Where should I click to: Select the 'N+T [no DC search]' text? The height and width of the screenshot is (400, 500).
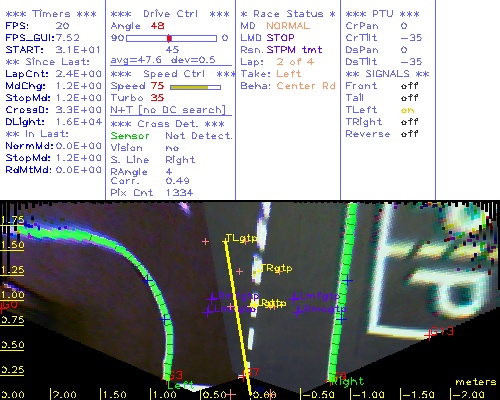168,110
